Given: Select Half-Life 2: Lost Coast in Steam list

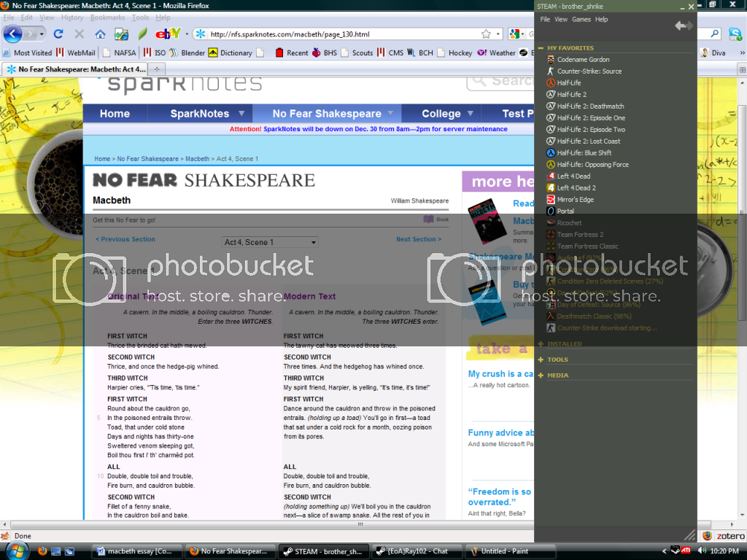Looking at the screenshot, I should click(589, 141).
